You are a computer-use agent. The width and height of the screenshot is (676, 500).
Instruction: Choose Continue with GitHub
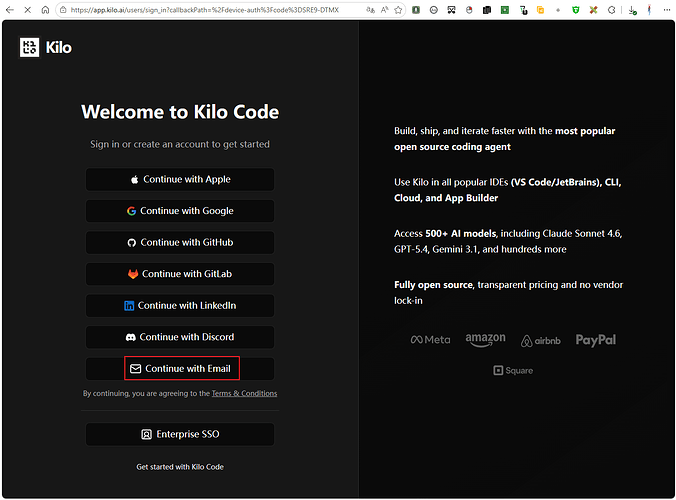click(x=180, y=242)
